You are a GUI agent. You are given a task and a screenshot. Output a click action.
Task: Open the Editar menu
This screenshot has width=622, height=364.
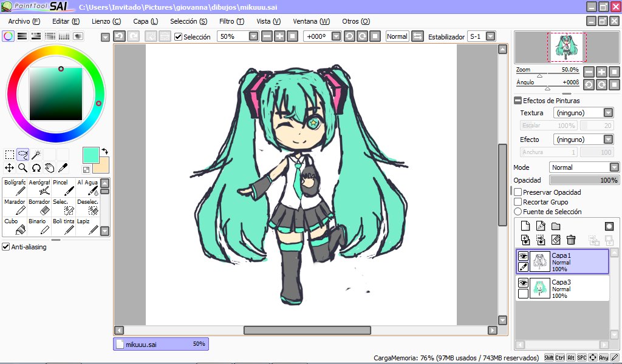click(x=66, y=21)
